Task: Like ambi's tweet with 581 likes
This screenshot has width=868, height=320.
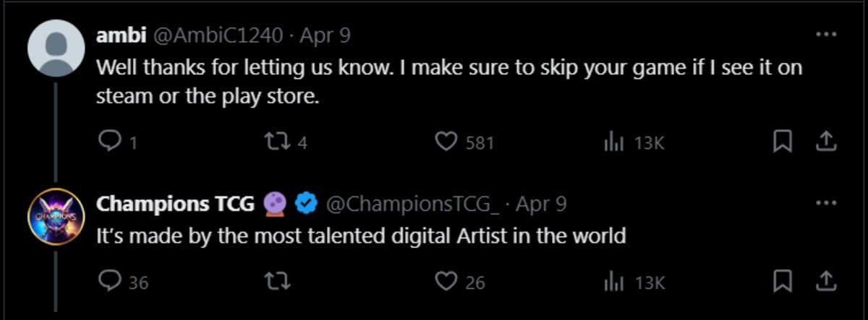Action: pyautogui.click(x=446, y=142)
